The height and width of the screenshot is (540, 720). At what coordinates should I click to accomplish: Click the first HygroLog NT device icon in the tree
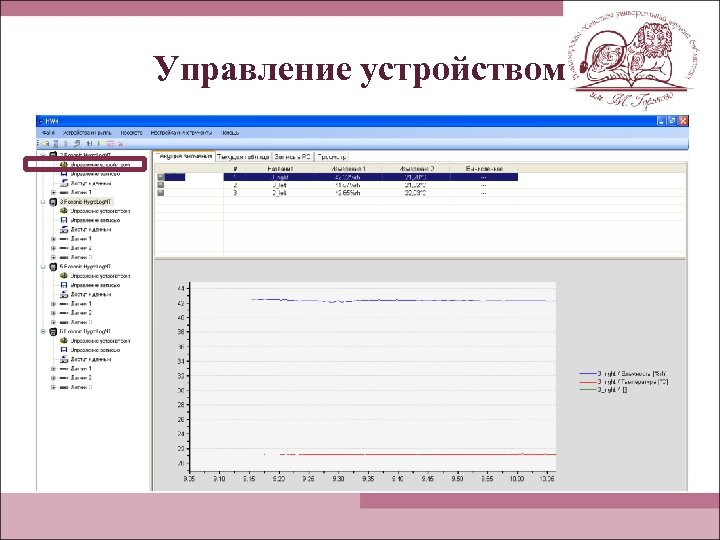[53, 155]
